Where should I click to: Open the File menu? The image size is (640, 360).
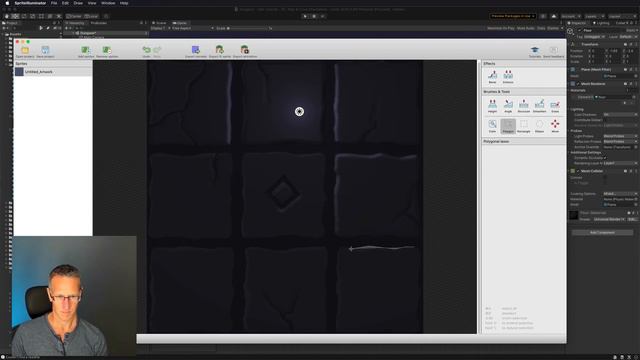pyautogui.click(x=54, y=3)
